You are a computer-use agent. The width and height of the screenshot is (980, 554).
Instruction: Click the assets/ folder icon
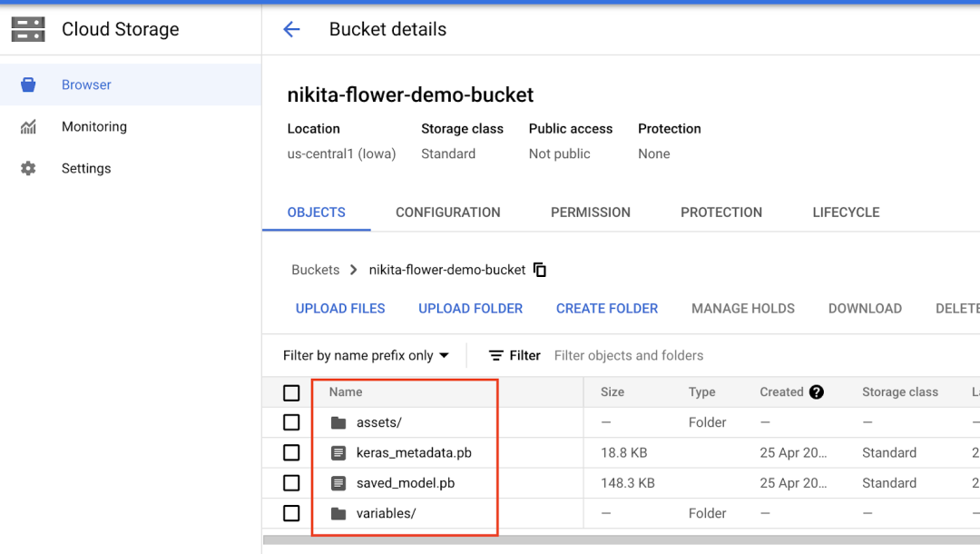pyautogui.click(x=338, y=422)
